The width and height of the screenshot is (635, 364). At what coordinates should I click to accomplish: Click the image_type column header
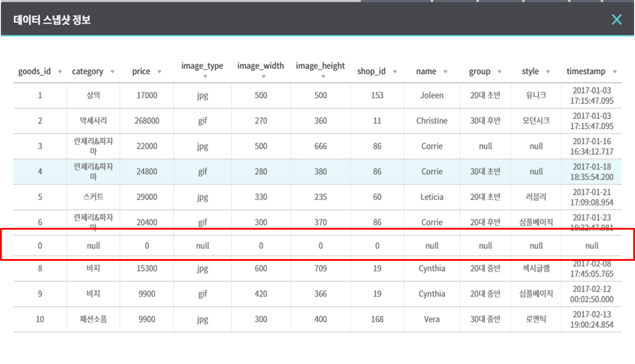202,66
